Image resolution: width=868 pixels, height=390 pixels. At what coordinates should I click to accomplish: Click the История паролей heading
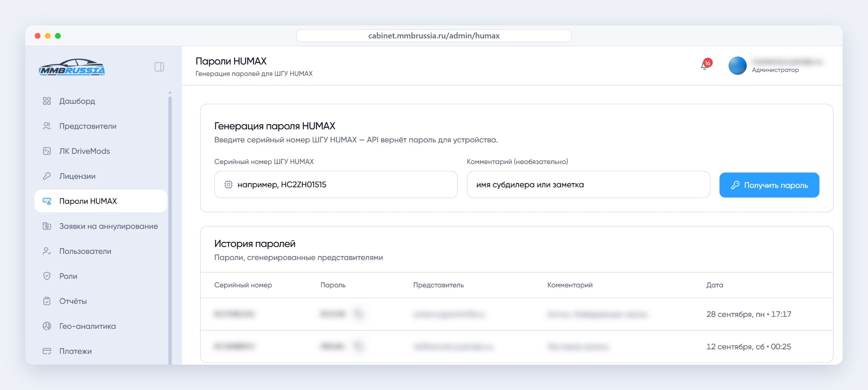(x=255, y=244)
